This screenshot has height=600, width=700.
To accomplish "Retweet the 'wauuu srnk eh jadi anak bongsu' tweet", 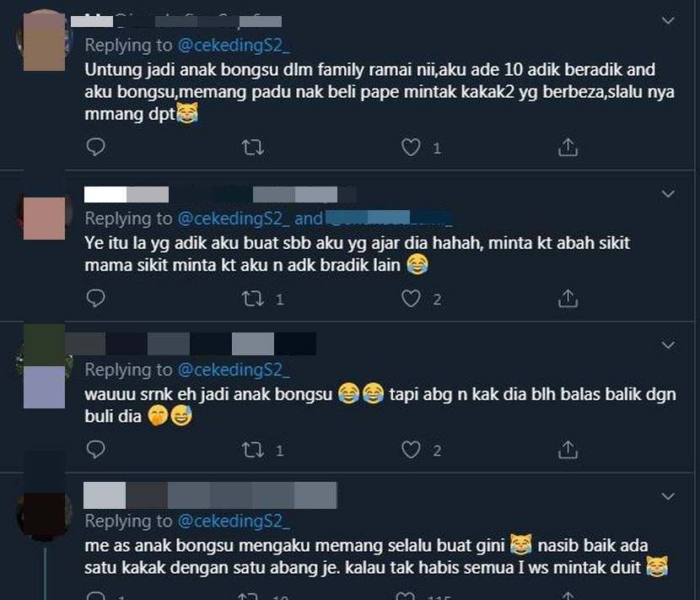I will [x=253, y=450].
